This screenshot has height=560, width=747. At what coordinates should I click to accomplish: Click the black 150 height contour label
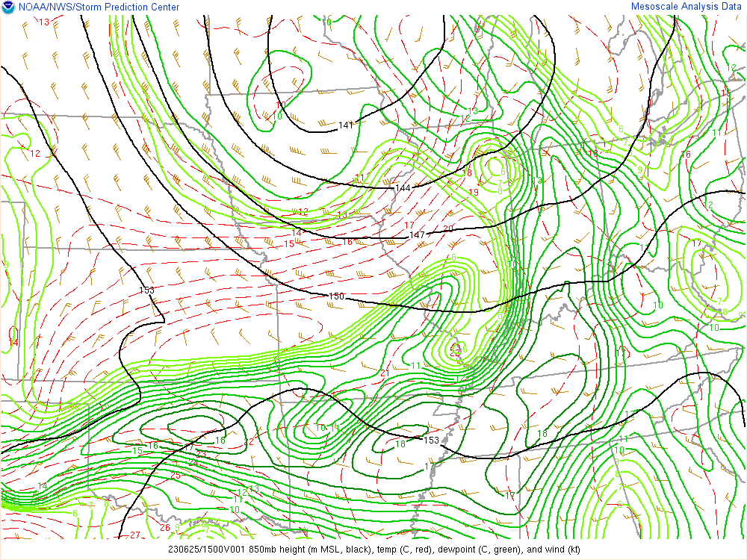[x=337, y=296]
